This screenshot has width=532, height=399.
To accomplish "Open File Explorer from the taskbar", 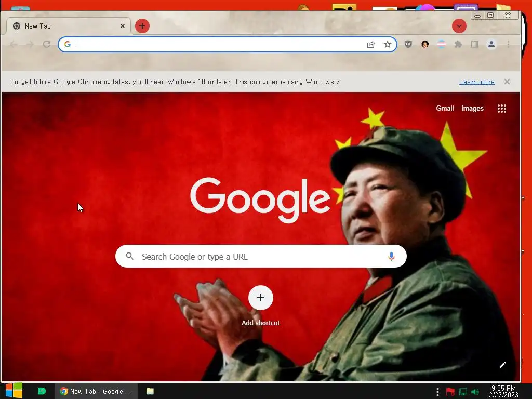I will click(150, 391).
